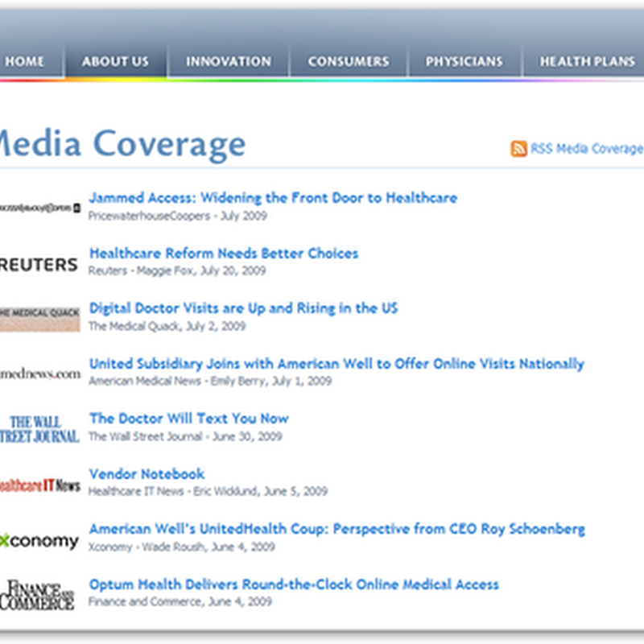Image resolution: width=644 pixels, height=644 pixels.
Task: Click the Reuters logo
Action: (x=39, y=265)
